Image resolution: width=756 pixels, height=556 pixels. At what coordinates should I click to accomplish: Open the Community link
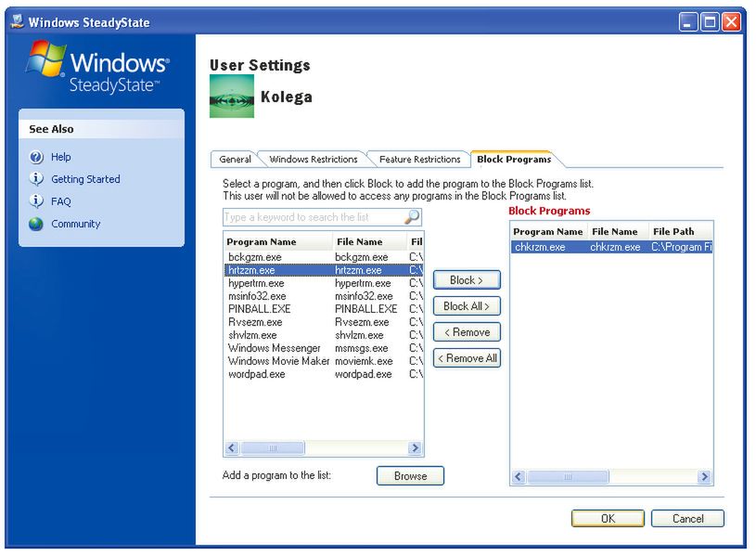[x=76, y=224]
